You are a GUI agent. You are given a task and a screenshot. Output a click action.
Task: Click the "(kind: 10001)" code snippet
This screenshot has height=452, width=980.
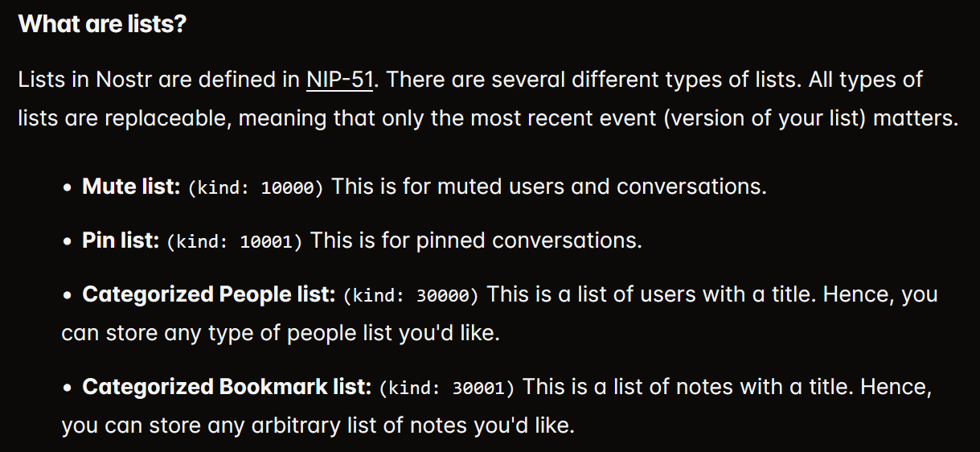pos(235,241)
